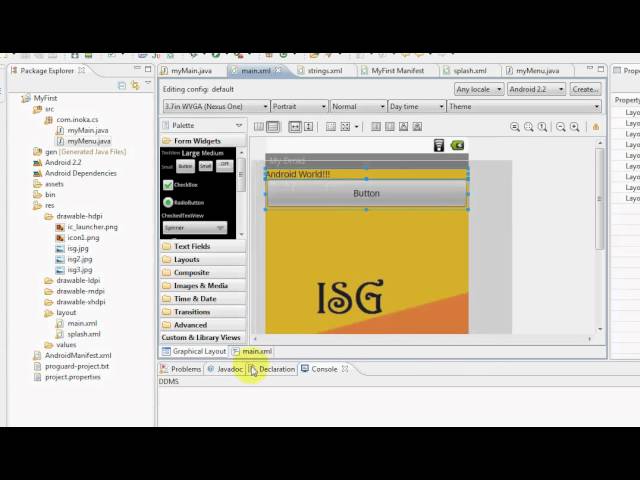The height and width of the screenshot is (480, 640).
Task: Toggle Link with Editor icon
Action: tap(135, 85)
